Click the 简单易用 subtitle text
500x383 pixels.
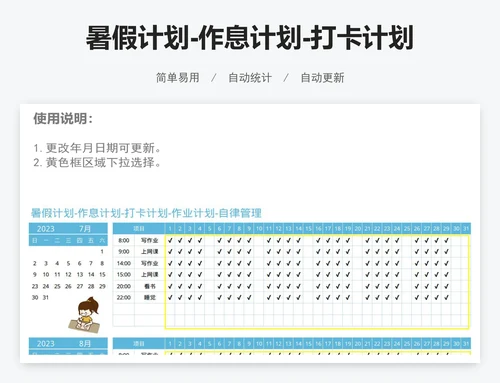coord(178,78)
